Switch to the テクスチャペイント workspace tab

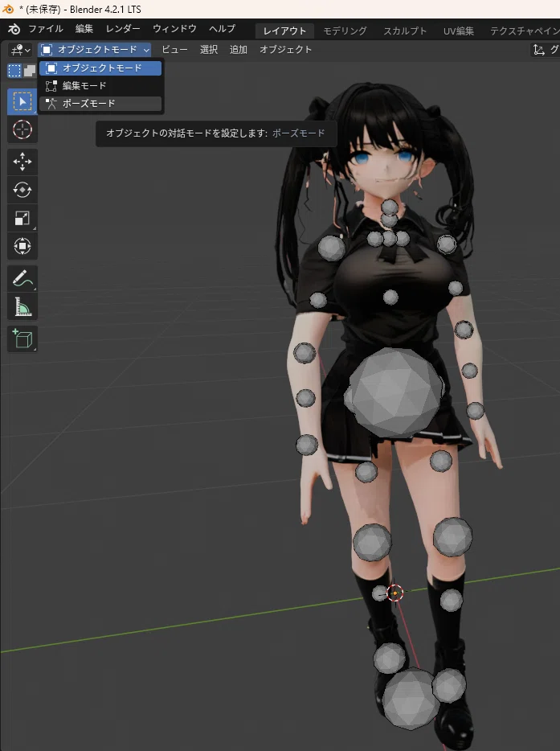click(524, 31)
